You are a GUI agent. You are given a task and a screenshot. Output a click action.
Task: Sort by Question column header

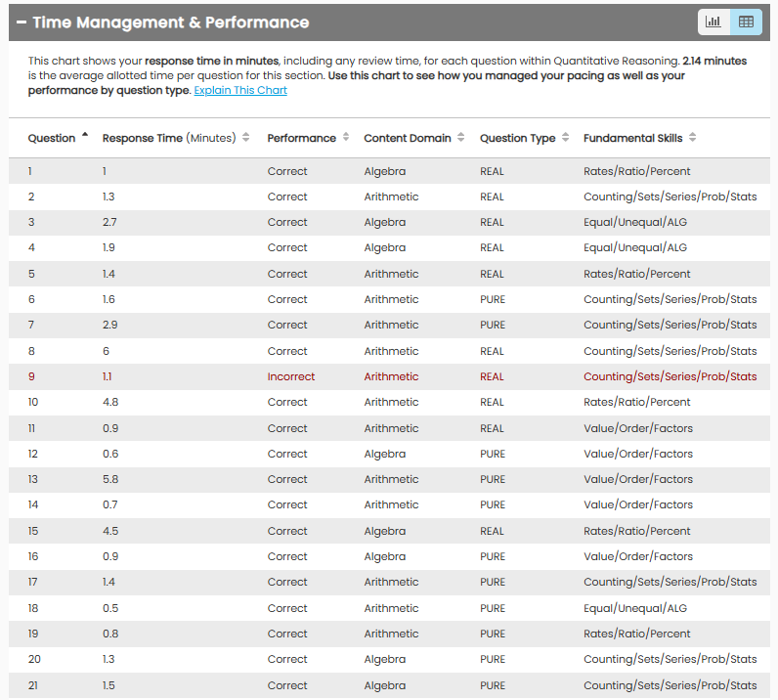(51, 139)
